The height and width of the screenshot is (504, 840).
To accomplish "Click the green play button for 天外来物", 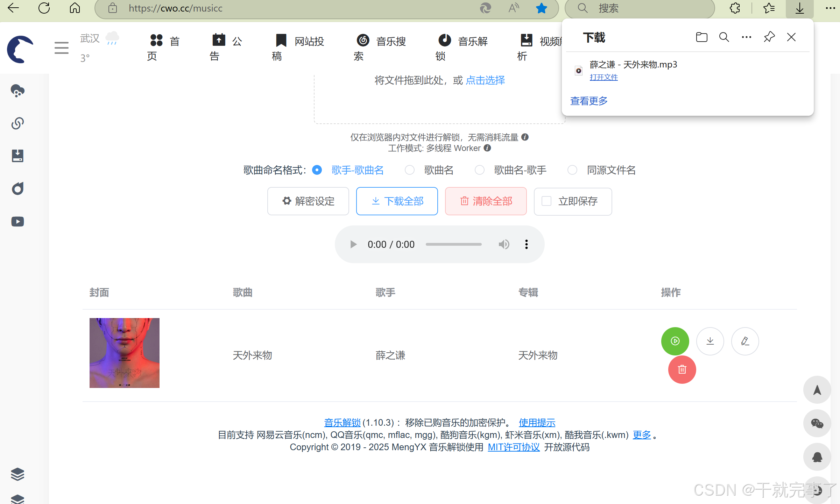I will 675,341.
